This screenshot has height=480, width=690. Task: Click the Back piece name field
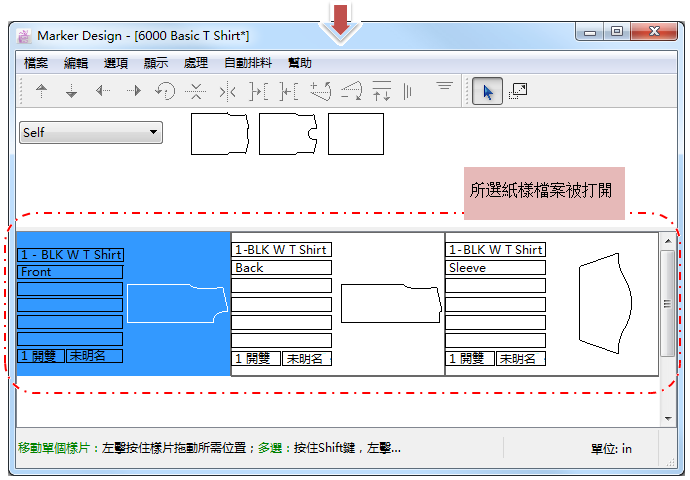pos(281,268)
